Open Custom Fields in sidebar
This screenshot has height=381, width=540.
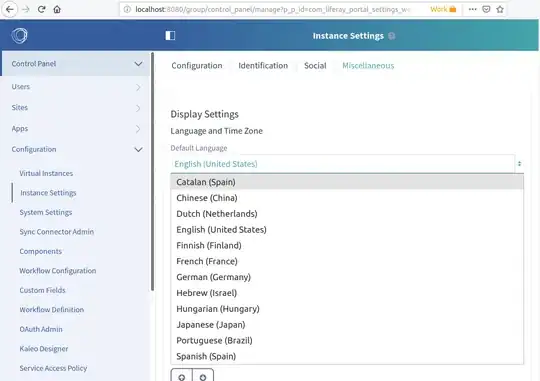coord(42,290)
